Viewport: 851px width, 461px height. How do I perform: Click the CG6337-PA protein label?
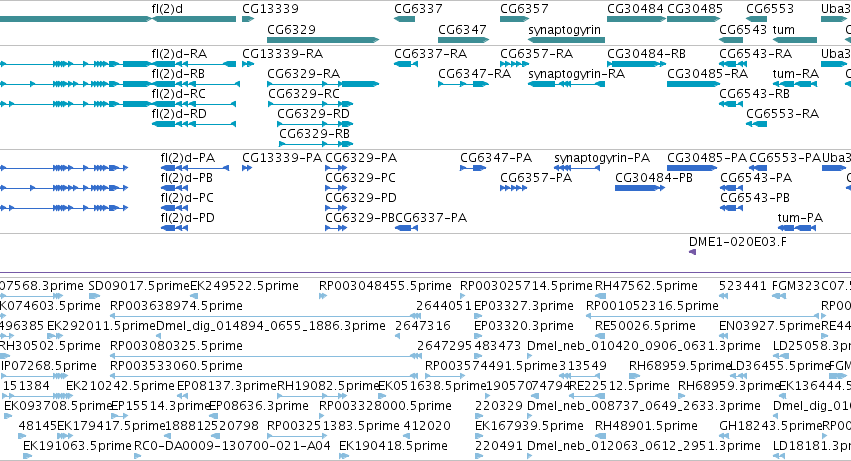tap(431, 218)
